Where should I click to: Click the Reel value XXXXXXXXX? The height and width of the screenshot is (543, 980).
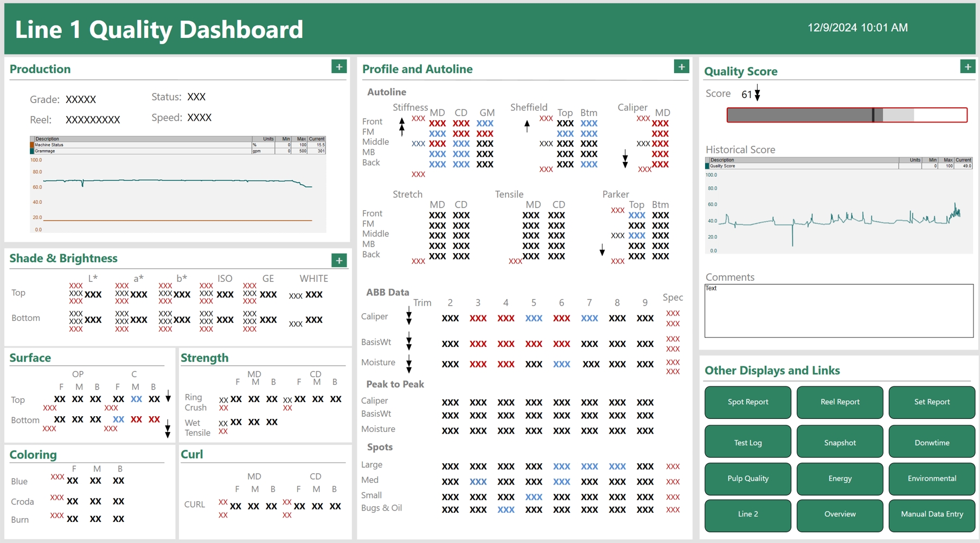tap(93, 120)
